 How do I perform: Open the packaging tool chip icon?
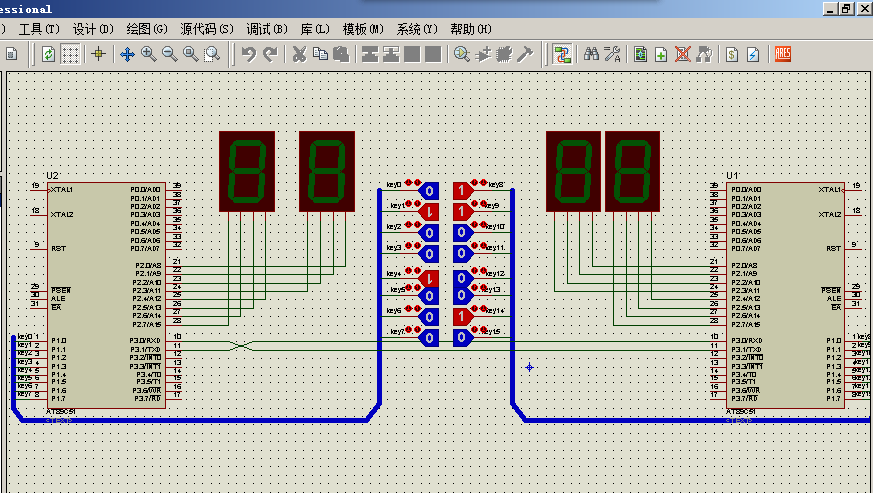(x=504, y=54)
